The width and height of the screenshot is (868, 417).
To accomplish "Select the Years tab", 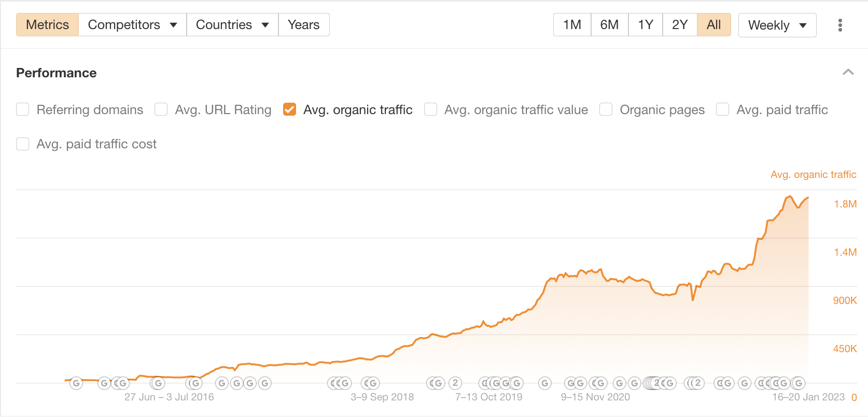I will (x=304, y=24).
